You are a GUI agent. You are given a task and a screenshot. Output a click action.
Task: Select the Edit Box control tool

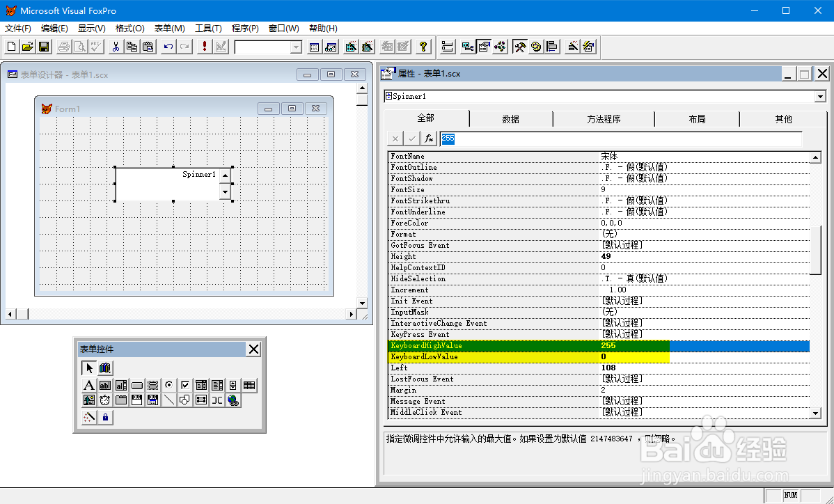pos(120,386)
